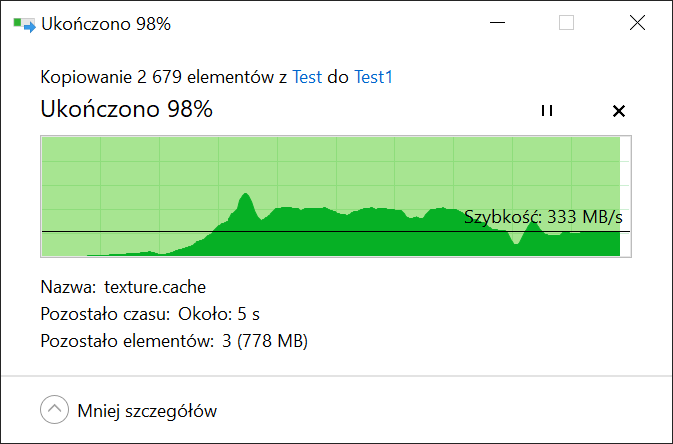Collapse details with the chevron circle icon
The image size is (673, 444).
point(55,409)
